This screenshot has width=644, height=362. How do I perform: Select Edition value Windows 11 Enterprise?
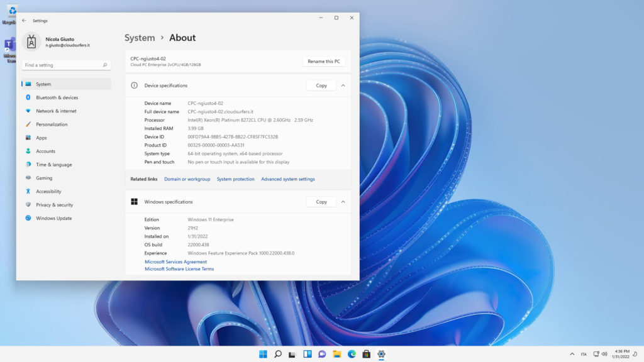point(211,219)
